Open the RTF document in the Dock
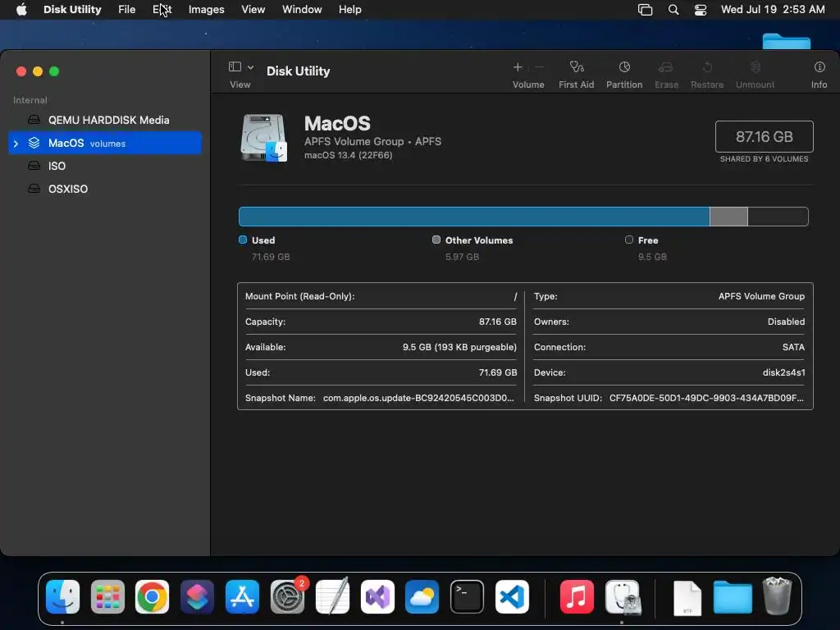This screenshot has height=630, width=840. 687,598
